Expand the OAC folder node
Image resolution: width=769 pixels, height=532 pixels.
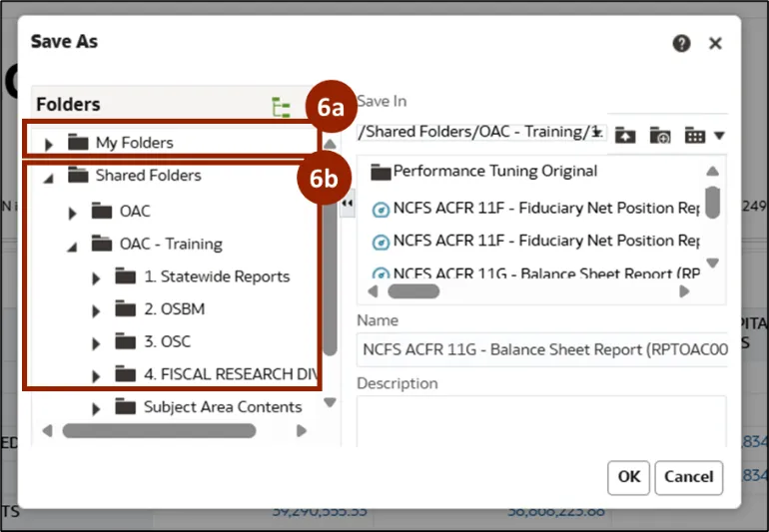[72, 213]
